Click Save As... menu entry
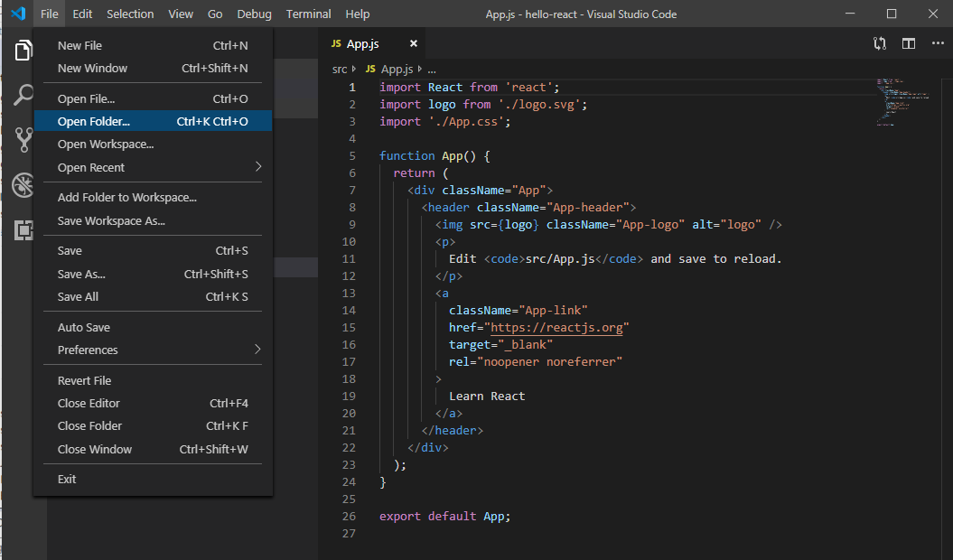Screen dimensions: 953x560 point(153,275)
